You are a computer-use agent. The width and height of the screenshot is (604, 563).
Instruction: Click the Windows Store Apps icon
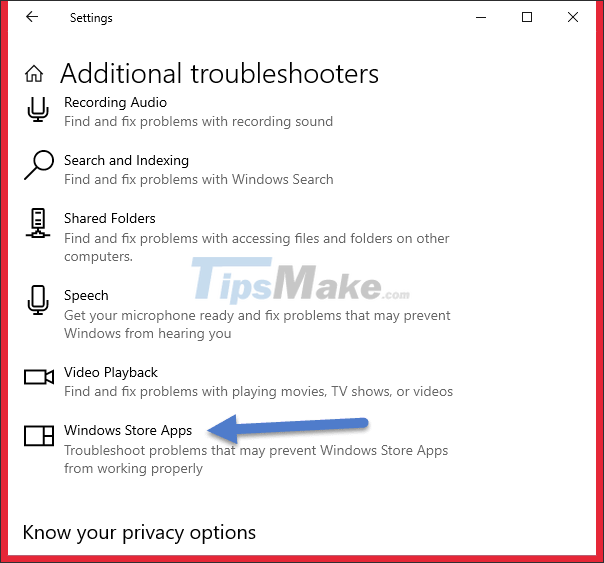point(39,436)
